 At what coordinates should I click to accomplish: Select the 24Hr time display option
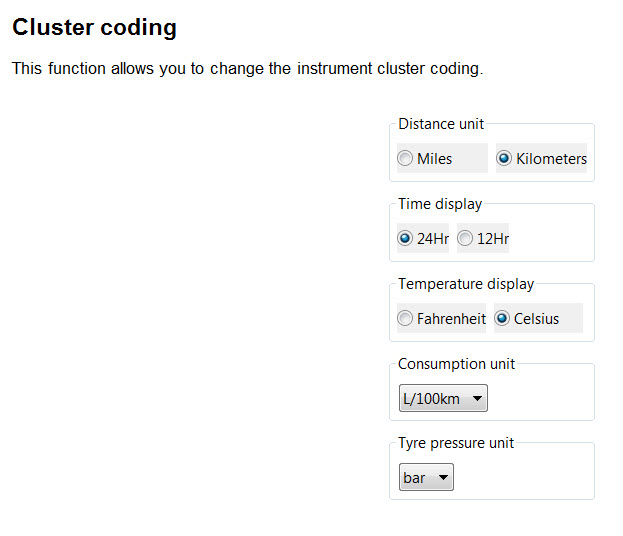[405, 239]
